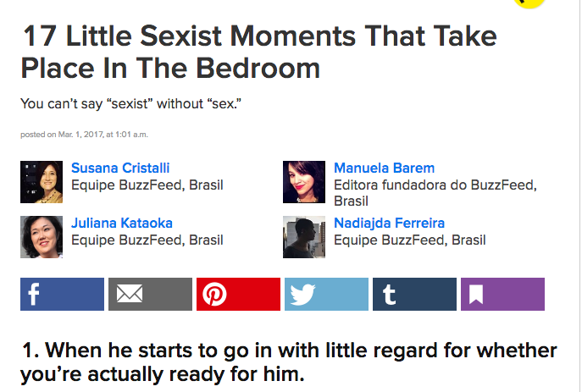This screenshot has height=392, width=582.
Task: Click Susana Cristalli's profile photo
Action: 42,182
